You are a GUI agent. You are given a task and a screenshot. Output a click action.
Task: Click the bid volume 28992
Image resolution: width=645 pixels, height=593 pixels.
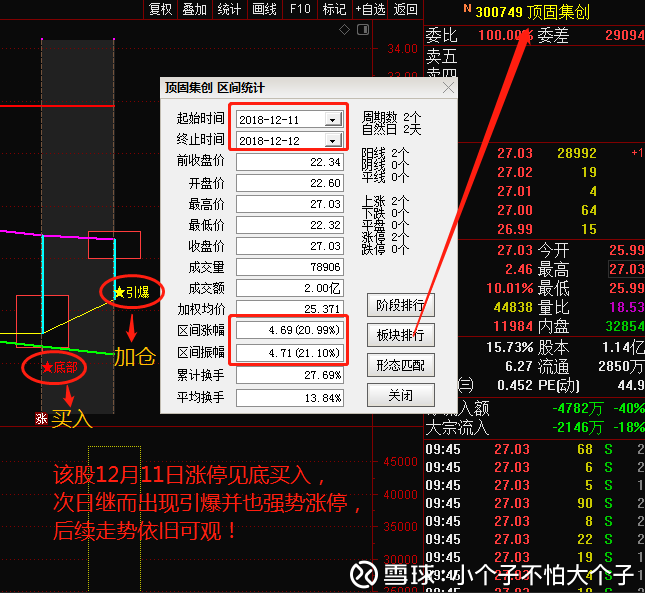(x=577, y=153)
